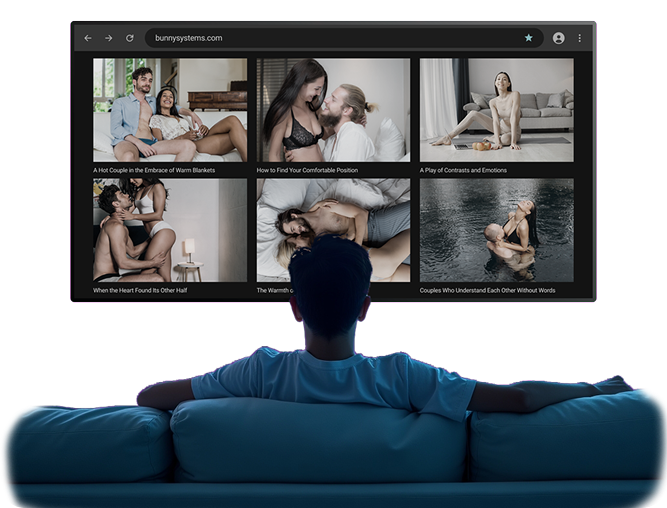
Task: Click the partially hidden 'The Warmth' caption
Action: click(273, 290)
